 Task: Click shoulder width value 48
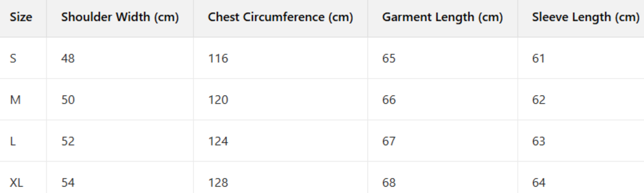pos(68,59)
